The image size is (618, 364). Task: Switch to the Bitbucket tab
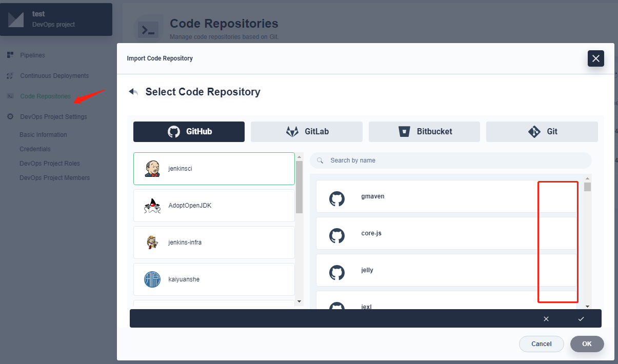click(x=424, y=132)
